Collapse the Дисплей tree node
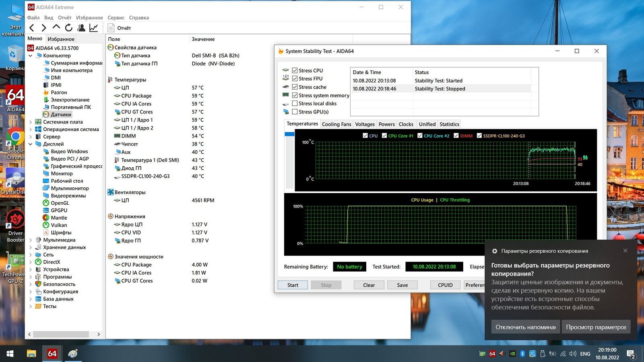 [31, 144]
